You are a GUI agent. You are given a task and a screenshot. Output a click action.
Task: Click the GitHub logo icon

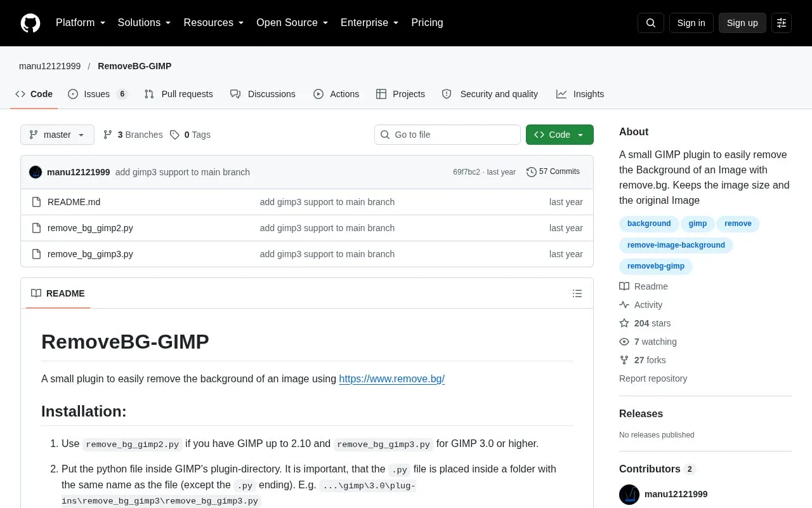tap(30, 23)
